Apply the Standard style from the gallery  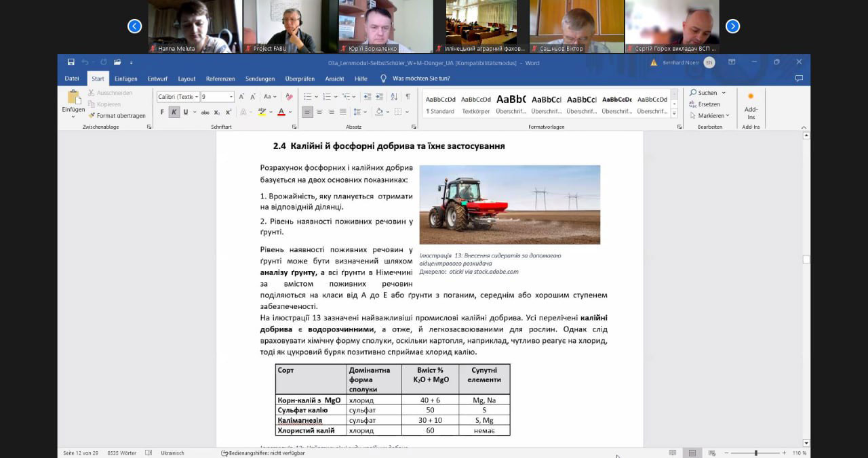click(x=441, y=105)
